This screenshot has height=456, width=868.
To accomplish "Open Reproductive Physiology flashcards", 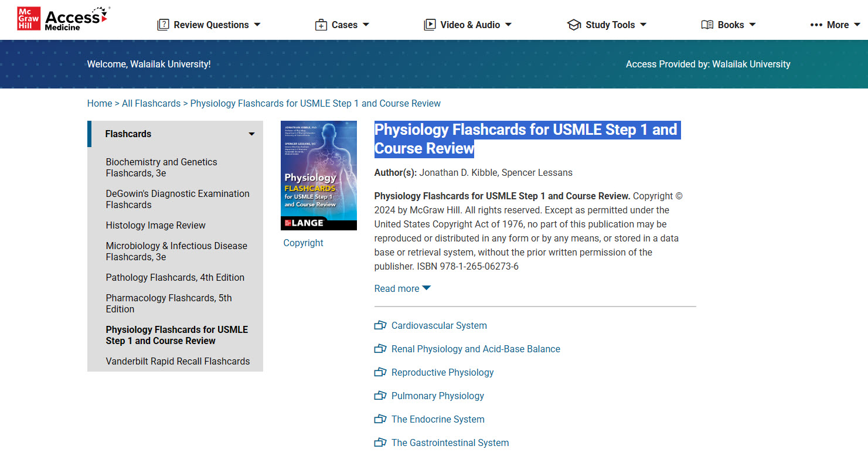I will coord(442,372).
